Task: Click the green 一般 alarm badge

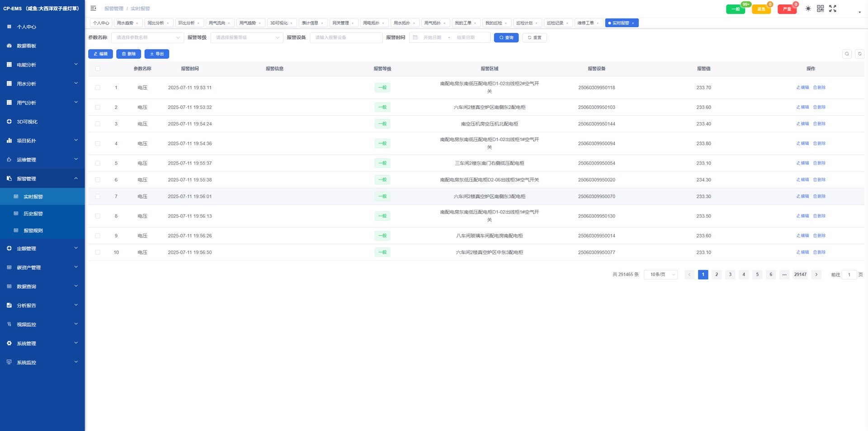Action: coord(735,9)
